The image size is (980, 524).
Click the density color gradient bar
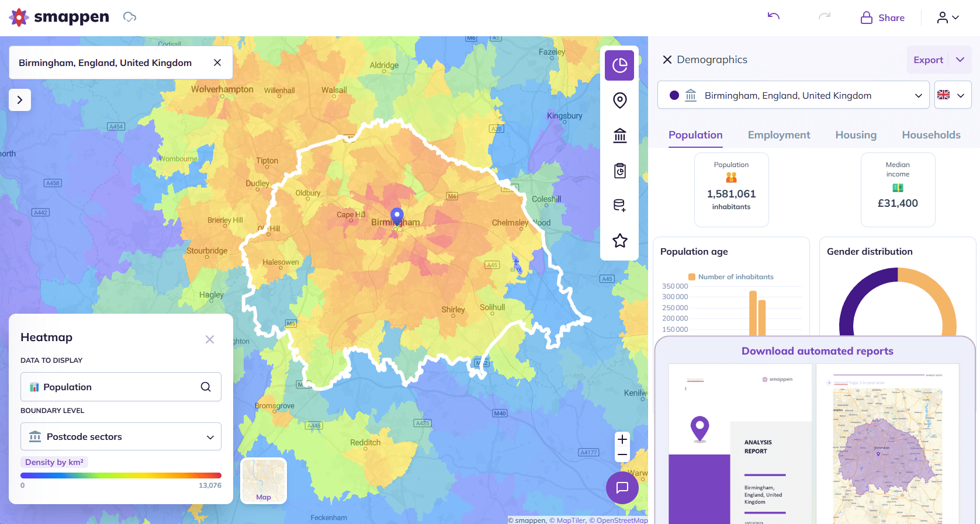pyautogui.click(x=121, y=476)
